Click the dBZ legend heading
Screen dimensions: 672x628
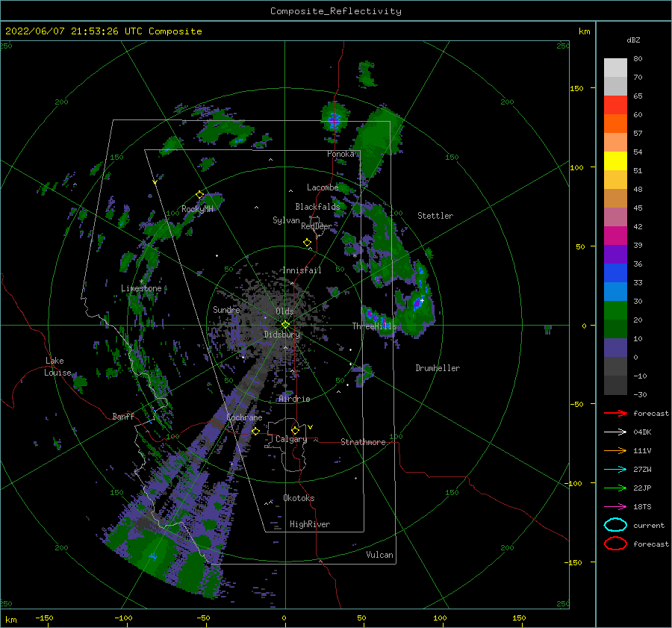coord(633,40)
